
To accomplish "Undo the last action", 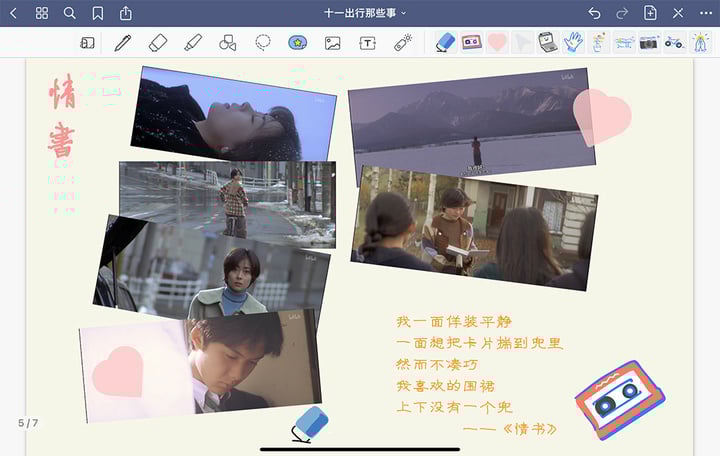I will tap(594, 13).
